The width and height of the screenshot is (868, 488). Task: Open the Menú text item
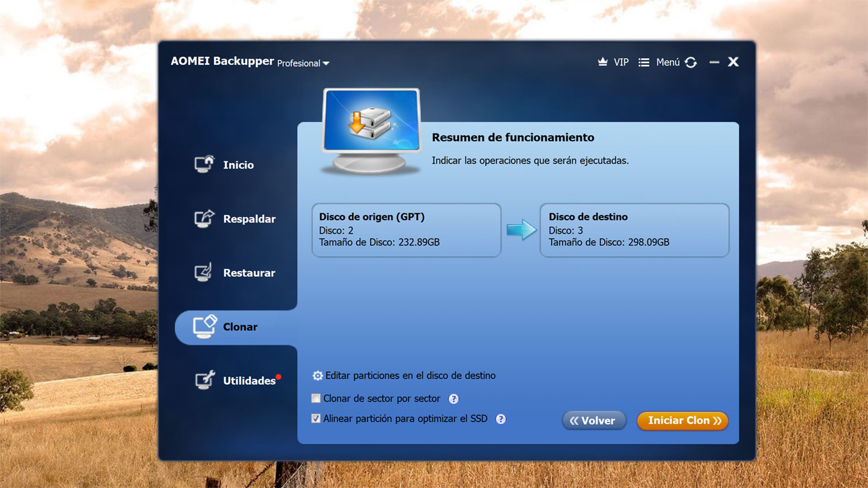(x=668, y=62)
